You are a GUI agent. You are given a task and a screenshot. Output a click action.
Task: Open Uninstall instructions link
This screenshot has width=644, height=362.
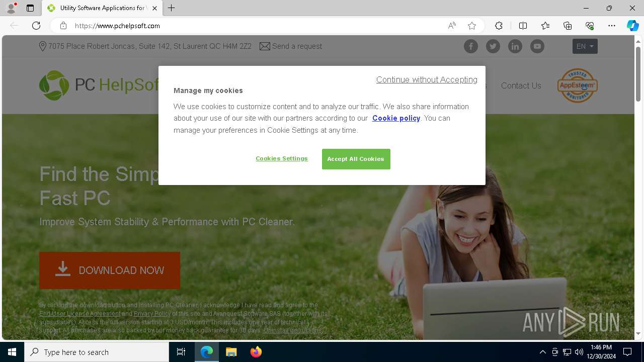coord(293,330)
